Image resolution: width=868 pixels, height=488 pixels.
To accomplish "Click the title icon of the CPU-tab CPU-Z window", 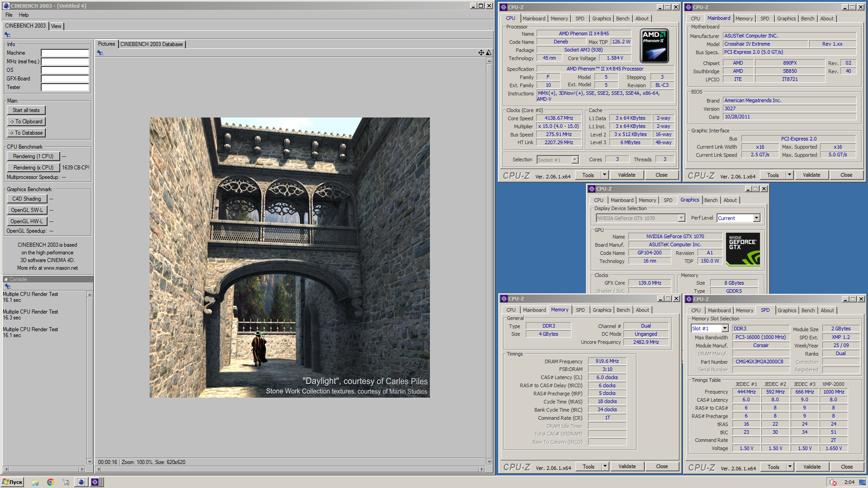I will click(x=504, y=7).
